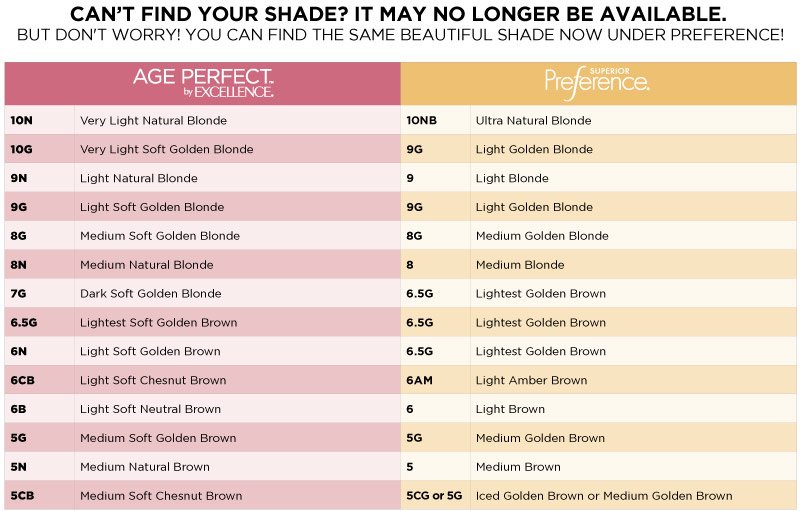Click the 7G Dark Soft Golden Blonde row
800x511 pixels.
pyautogui.click(x=203, y=294)
